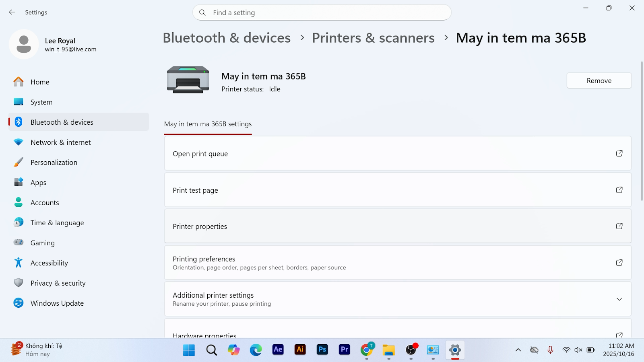This screenshot has width=644, height=362.
Task: Click the back arrow in Settings
Action: [12, 12]
